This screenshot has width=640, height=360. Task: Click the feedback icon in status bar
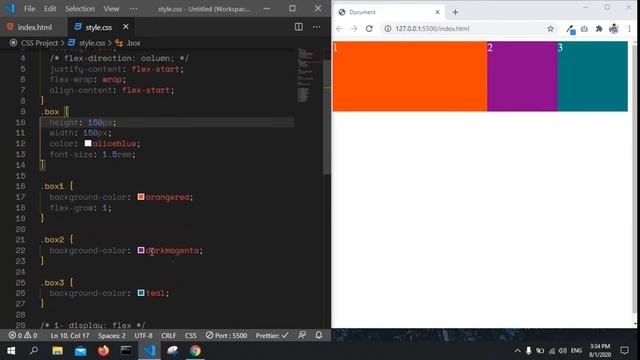[302, 335]
